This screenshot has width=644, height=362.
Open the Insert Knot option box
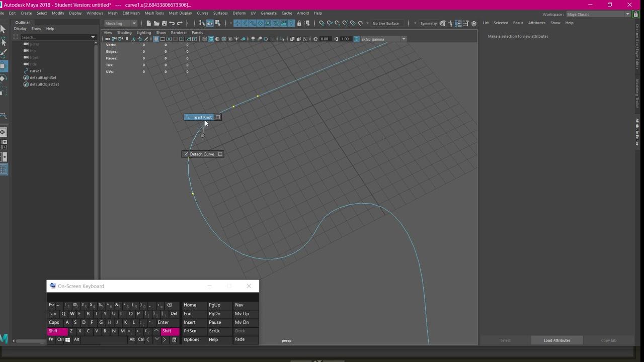coord(218,117)
